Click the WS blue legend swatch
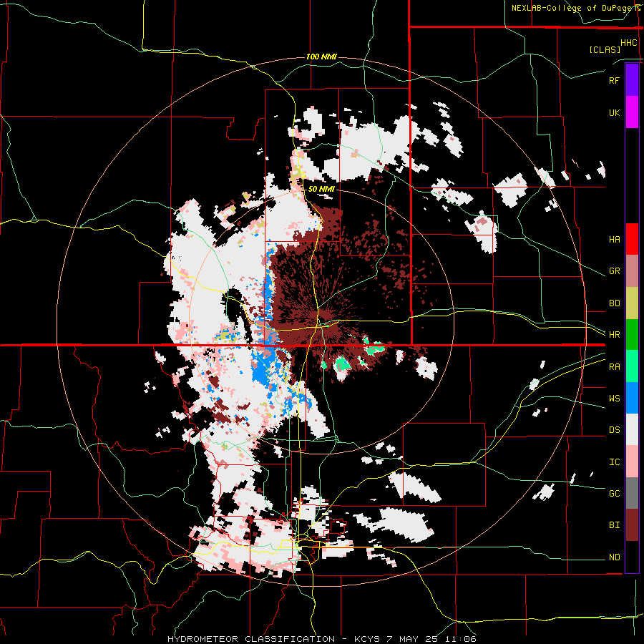The height and width of the screenshot is (644, 644). (x=632, y=398)
